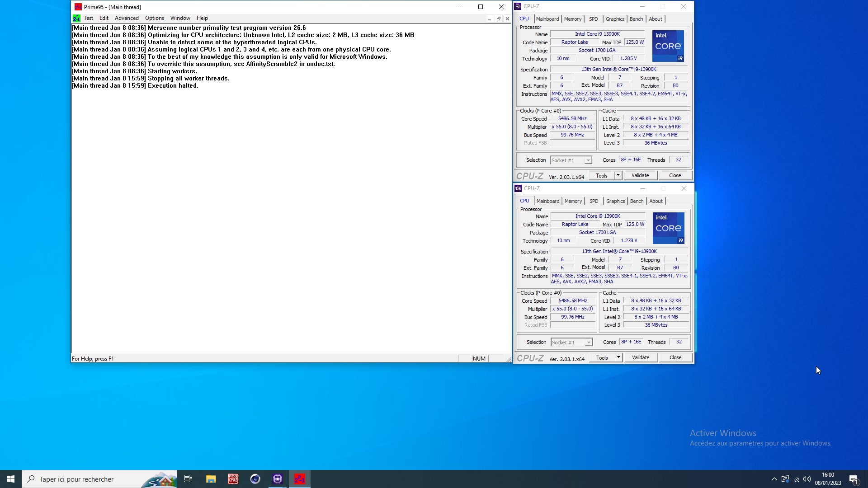Open volume control tray icon
The width and height of the screenshot is (868, 488).
[807, 479]
